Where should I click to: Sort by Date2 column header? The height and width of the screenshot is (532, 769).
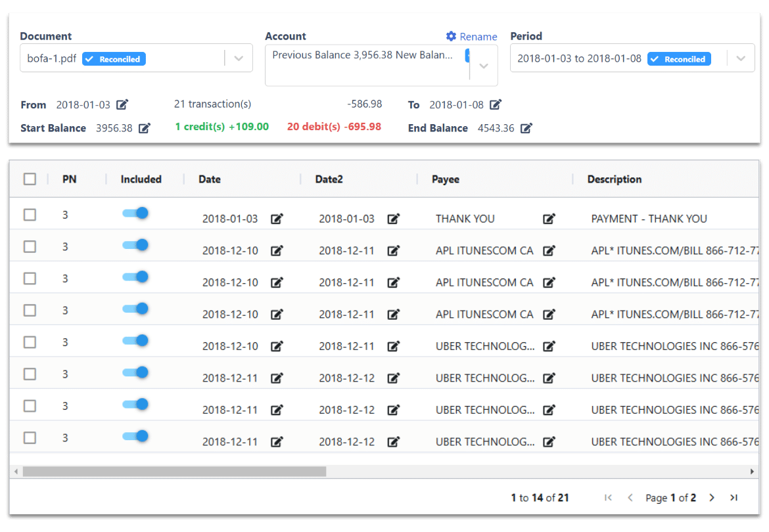[x=329, y=179]
